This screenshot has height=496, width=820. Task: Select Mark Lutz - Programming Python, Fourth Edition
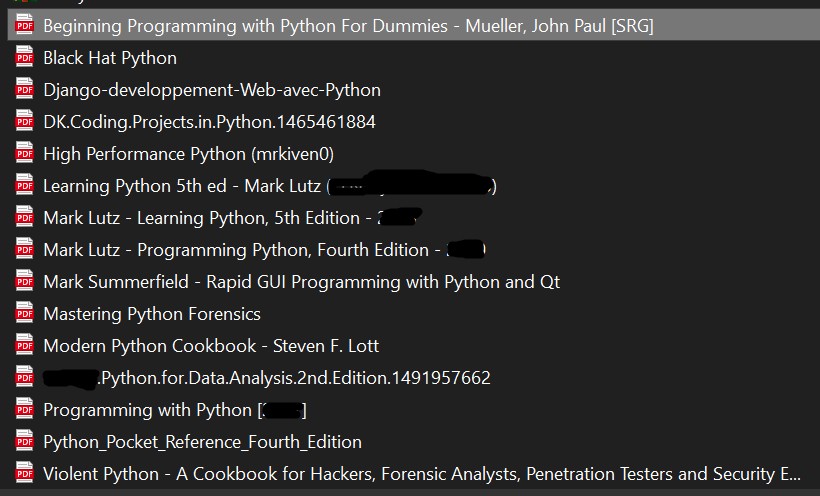tap(265, 250)
